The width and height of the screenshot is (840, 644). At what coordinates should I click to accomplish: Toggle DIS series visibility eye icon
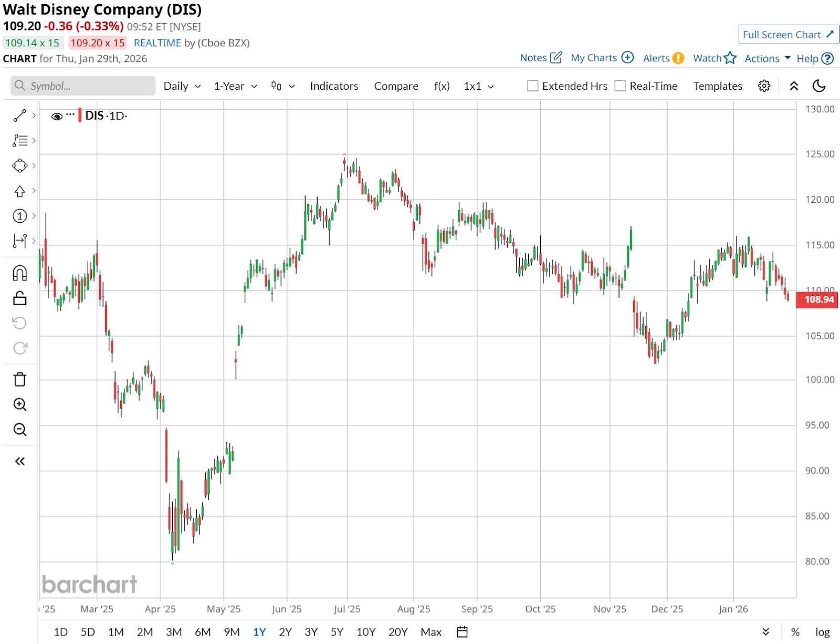point(57,116)
